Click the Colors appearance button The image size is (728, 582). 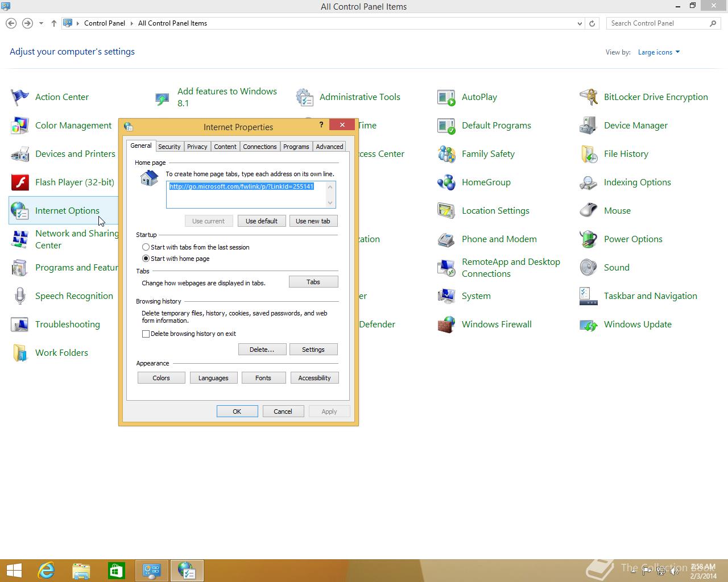161,378
